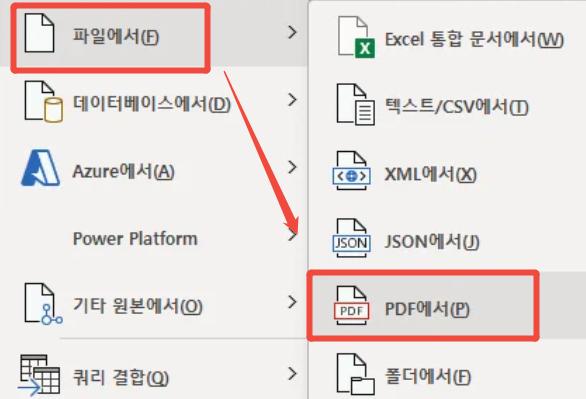
Task: Open the 기타 원본에서(O) menu entry
Action: [x=153, y=303]
